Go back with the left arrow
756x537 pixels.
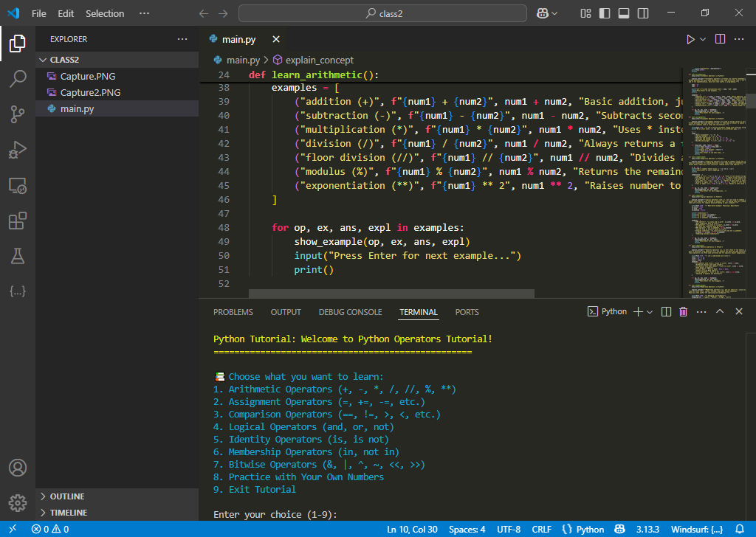click(x=204, y=13)
